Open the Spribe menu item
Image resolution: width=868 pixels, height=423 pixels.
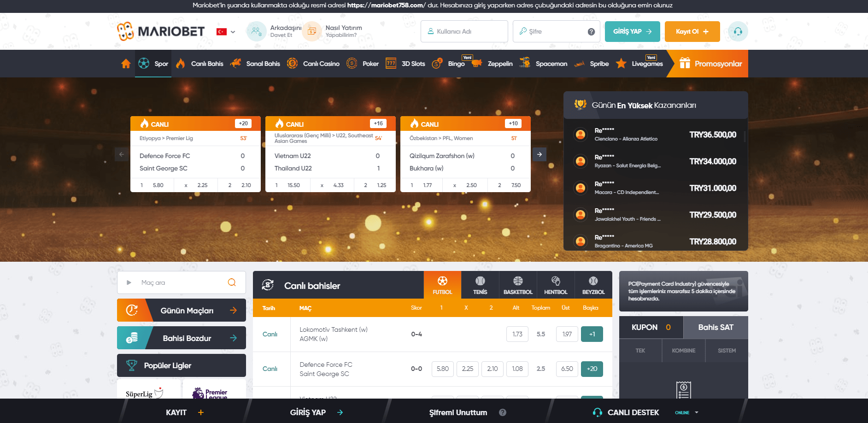pos(591,64)
